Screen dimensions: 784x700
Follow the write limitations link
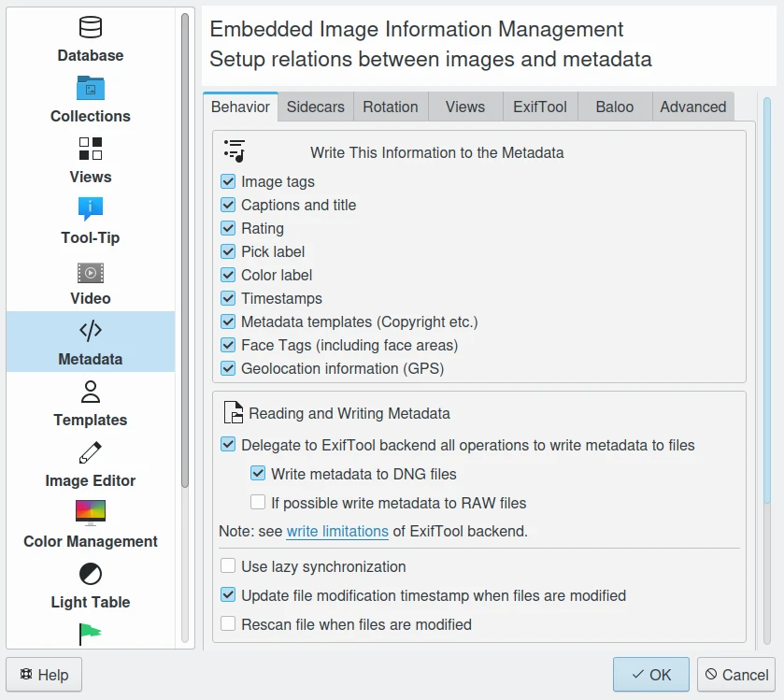337,532
